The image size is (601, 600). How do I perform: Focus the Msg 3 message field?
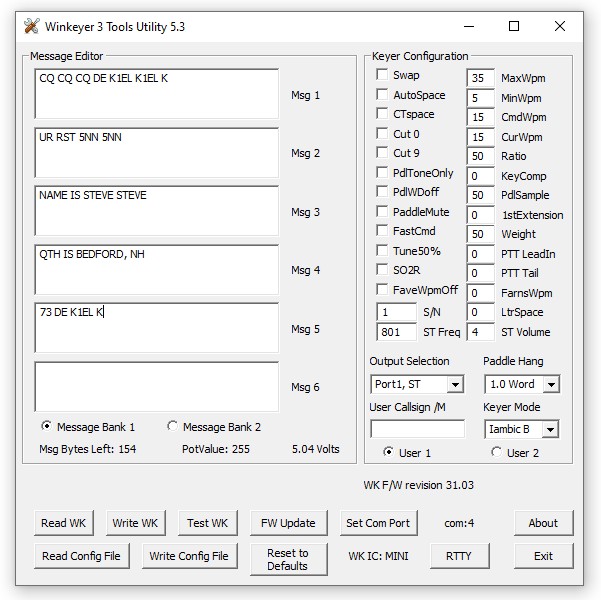click(156, 211)
